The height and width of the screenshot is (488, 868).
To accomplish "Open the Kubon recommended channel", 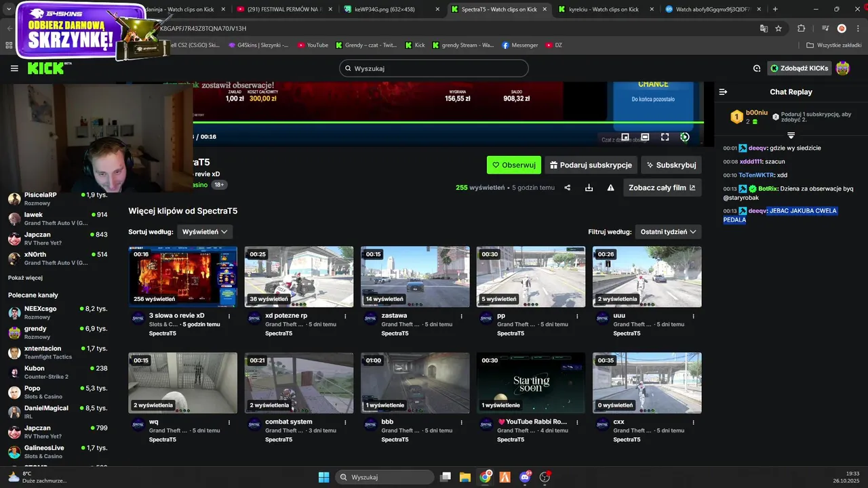I will (x=58, y=372).
